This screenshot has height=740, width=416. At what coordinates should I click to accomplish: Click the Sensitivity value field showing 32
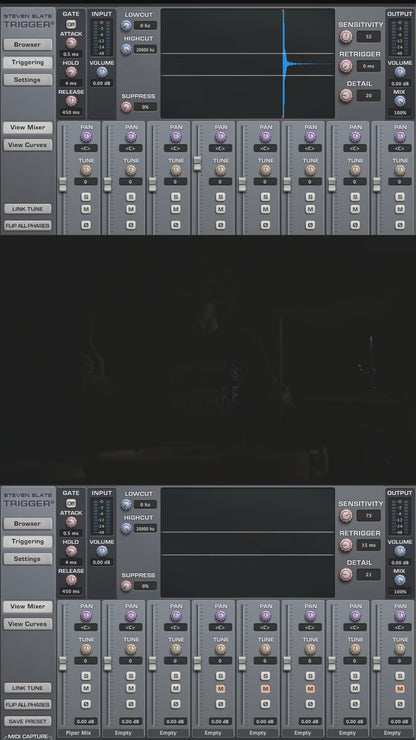coord(368,37)
